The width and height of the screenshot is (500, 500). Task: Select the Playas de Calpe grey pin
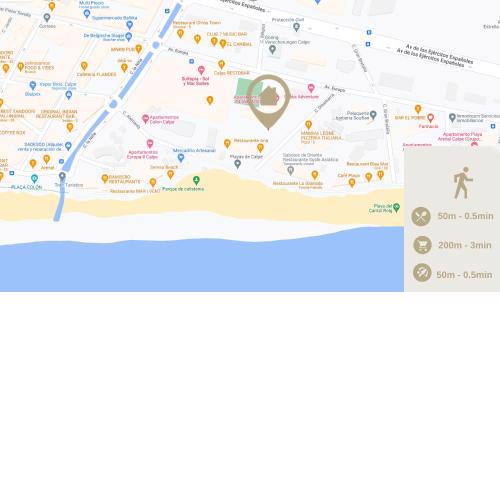(x=237, y=164)
